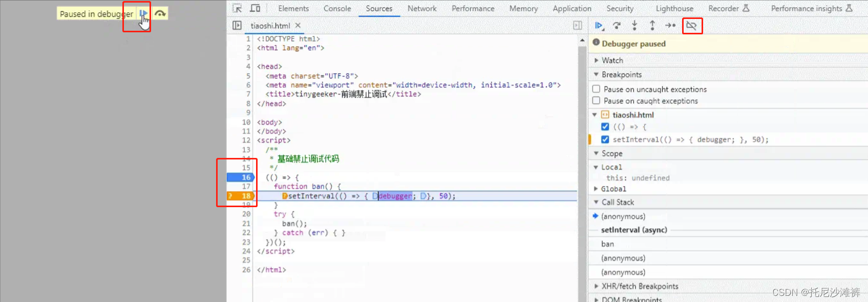Click the 'this: undefined' scope entry

pos(638,178)
